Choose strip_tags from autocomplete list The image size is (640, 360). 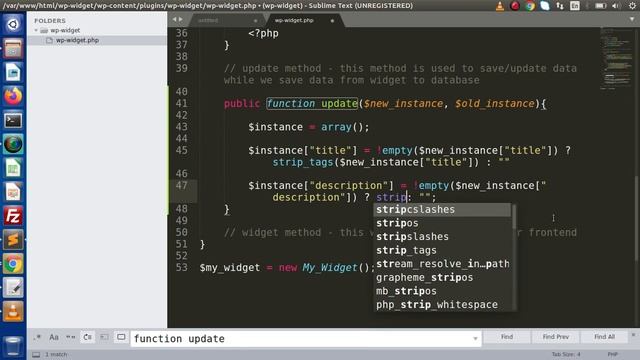442,250
